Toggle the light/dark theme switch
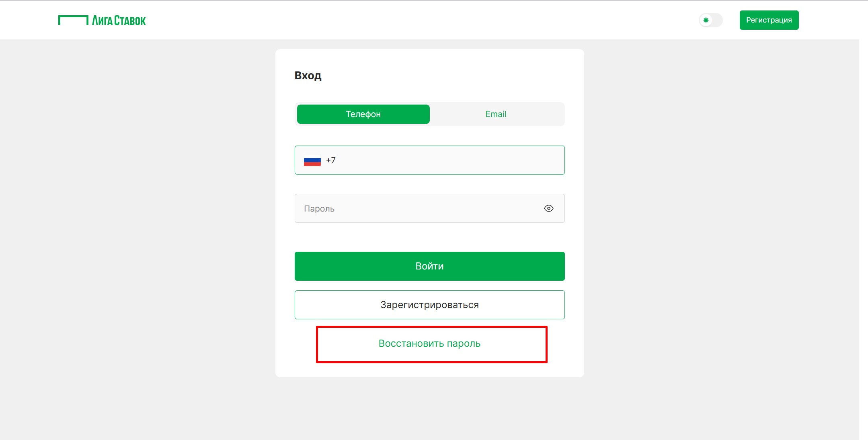This screenshot has width=868, height=440. coord(711,20)
